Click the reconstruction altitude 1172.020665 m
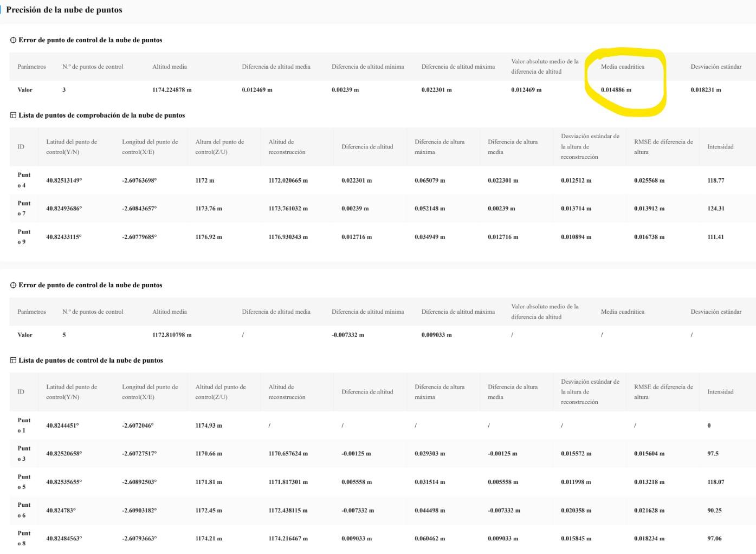The image size is (756, 554). click(288, 181)
